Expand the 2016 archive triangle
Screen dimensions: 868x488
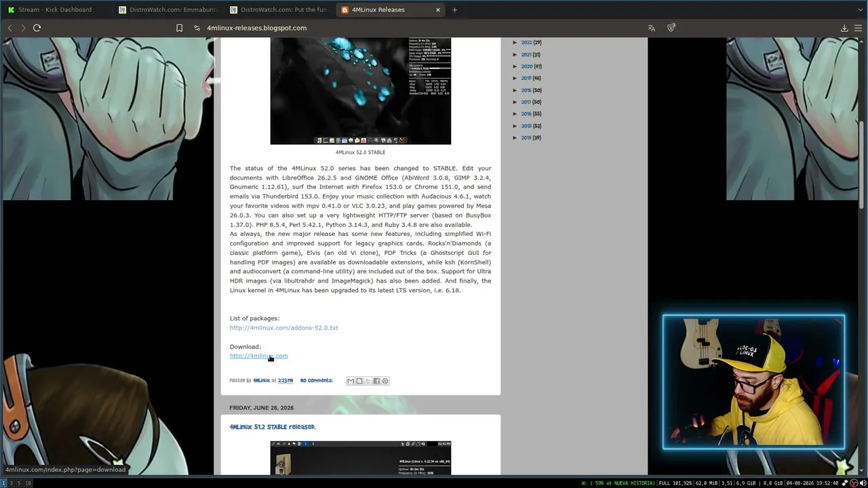[515, 114]
